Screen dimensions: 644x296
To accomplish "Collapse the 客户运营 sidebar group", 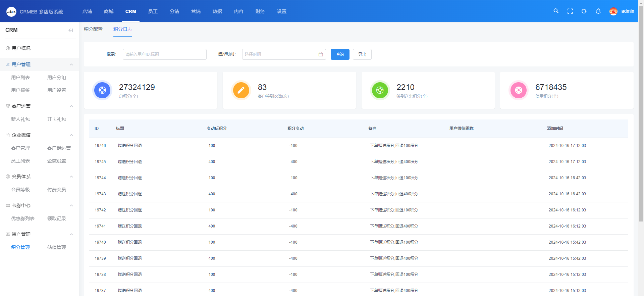I will (71, 106).
